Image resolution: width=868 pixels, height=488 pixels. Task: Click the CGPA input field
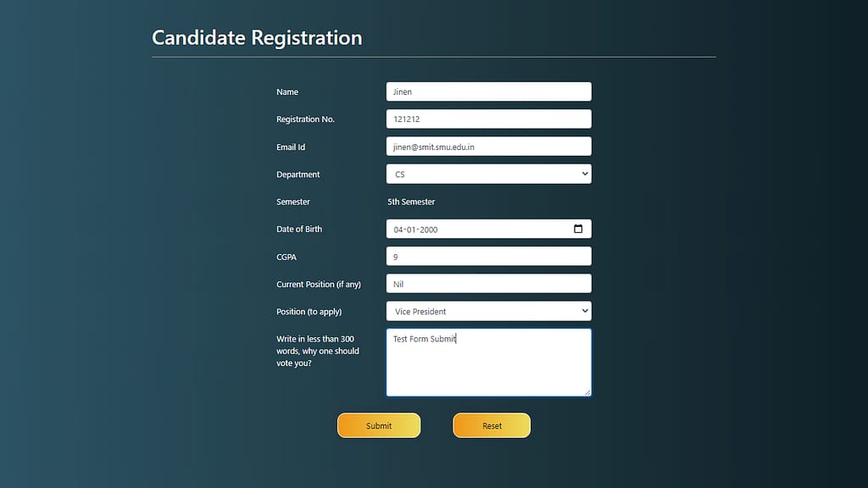pos(488,257)
